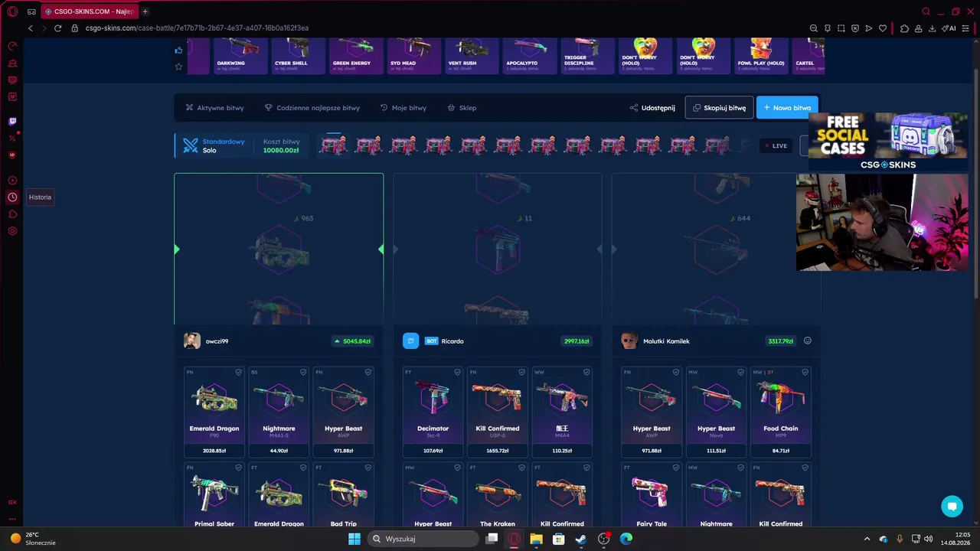Search tabs with the magnifier icon

click(926, 11)
